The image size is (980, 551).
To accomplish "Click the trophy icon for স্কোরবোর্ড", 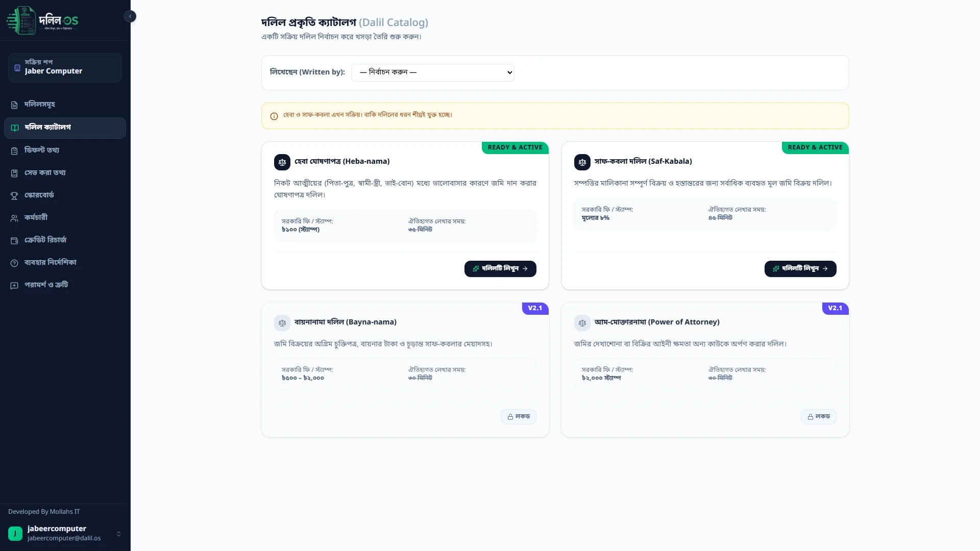I will pos(14,195).
